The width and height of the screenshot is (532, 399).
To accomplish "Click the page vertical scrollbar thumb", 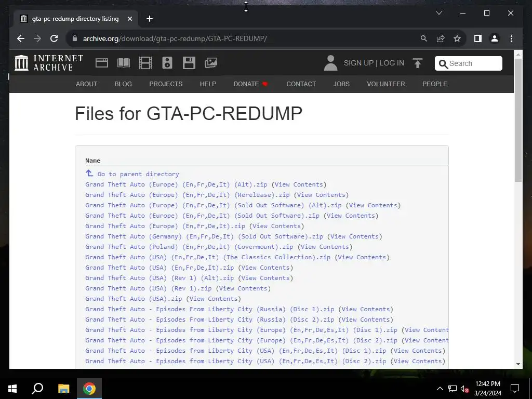I will click(x=518, y=121).
